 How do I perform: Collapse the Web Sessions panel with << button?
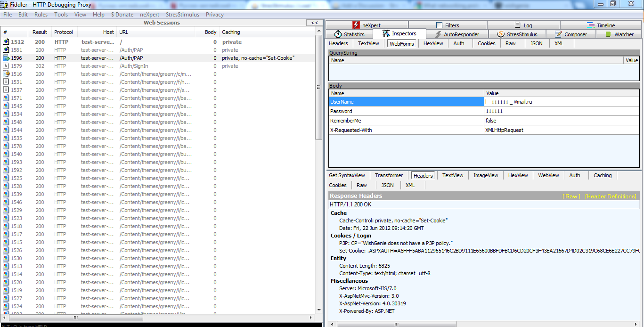click(x=314, y=23)
